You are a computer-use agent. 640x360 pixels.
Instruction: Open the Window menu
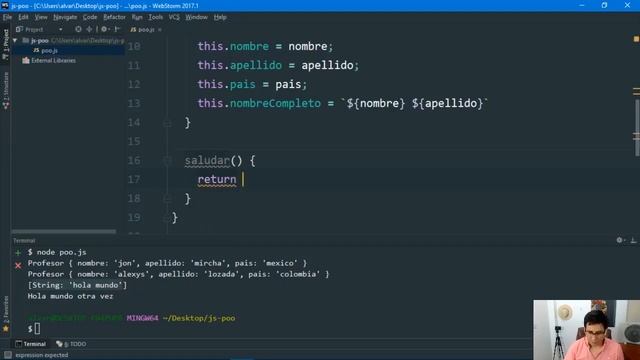tap(196, 17)
